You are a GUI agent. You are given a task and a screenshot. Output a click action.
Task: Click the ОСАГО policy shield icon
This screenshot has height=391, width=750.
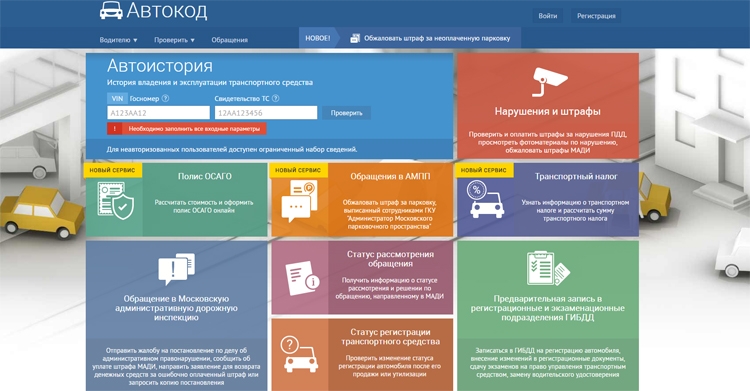point(116,201)
